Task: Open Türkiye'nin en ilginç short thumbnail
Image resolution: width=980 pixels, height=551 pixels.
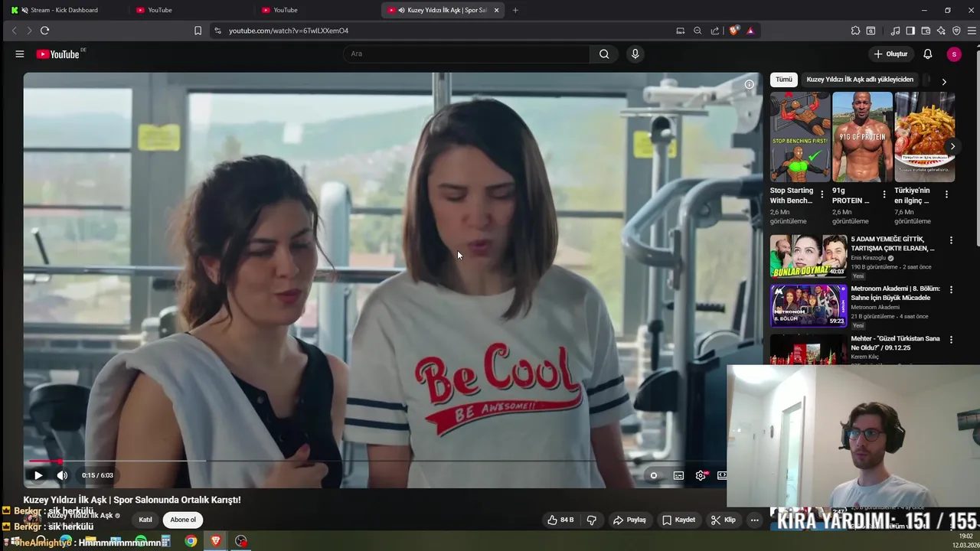Action: (924, 137)
